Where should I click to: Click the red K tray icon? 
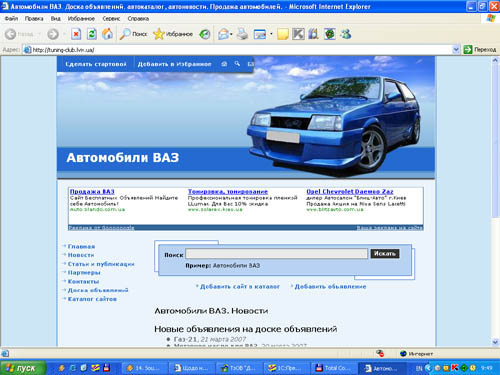point(455,368)
